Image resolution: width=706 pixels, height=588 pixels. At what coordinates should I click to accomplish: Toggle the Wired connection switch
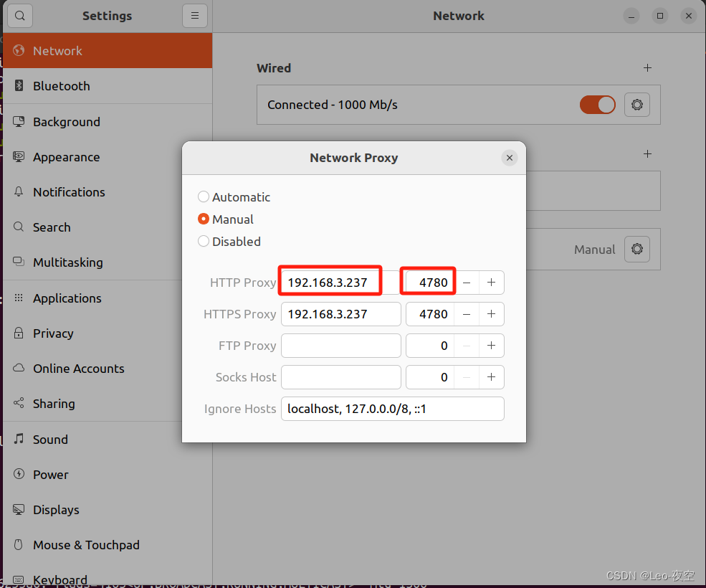coord(597,105)
